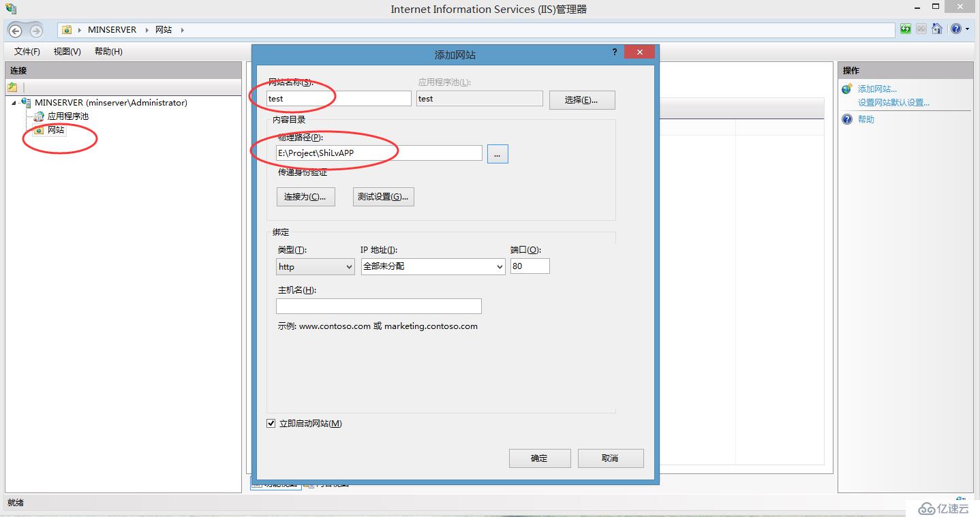This screenshot has width=980, height=517.
Task: Go to the home page icon
Action: 938,29
